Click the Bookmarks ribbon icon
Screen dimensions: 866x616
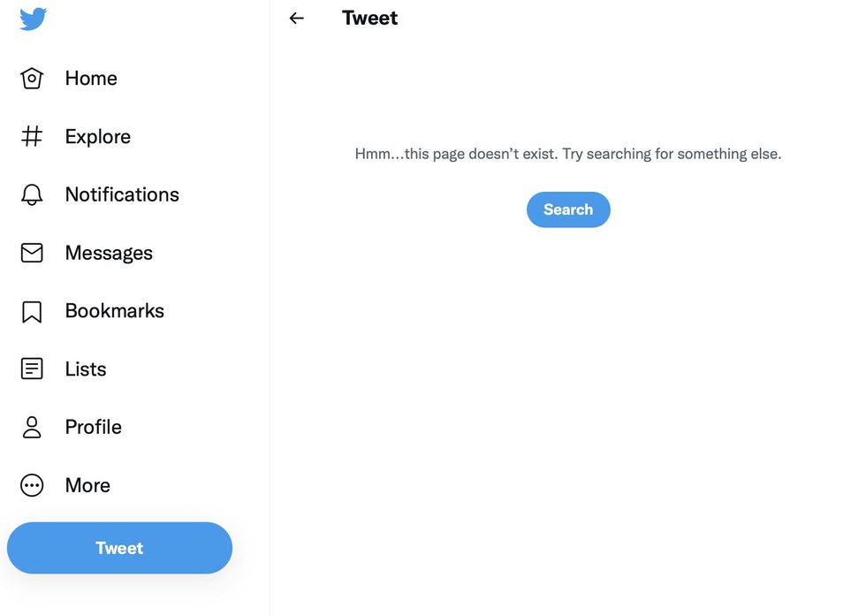32,311
